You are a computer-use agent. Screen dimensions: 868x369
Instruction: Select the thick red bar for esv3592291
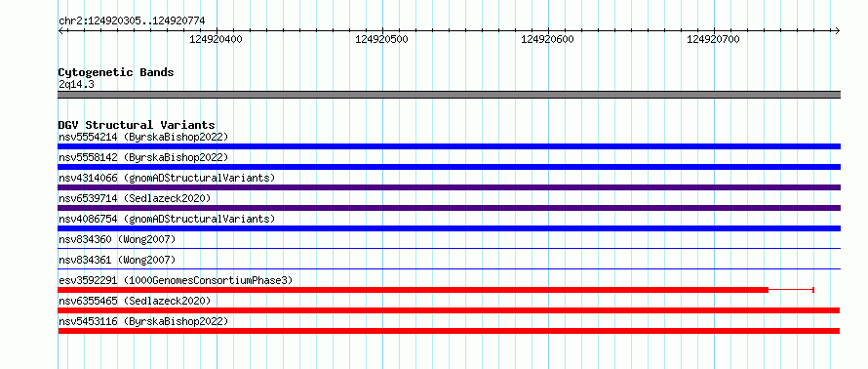tap(413, 290)
